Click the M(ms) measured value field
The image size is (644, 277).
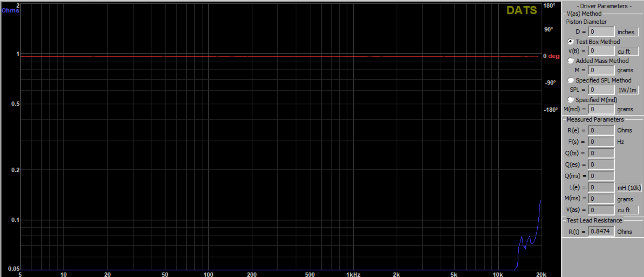point(601,199)
